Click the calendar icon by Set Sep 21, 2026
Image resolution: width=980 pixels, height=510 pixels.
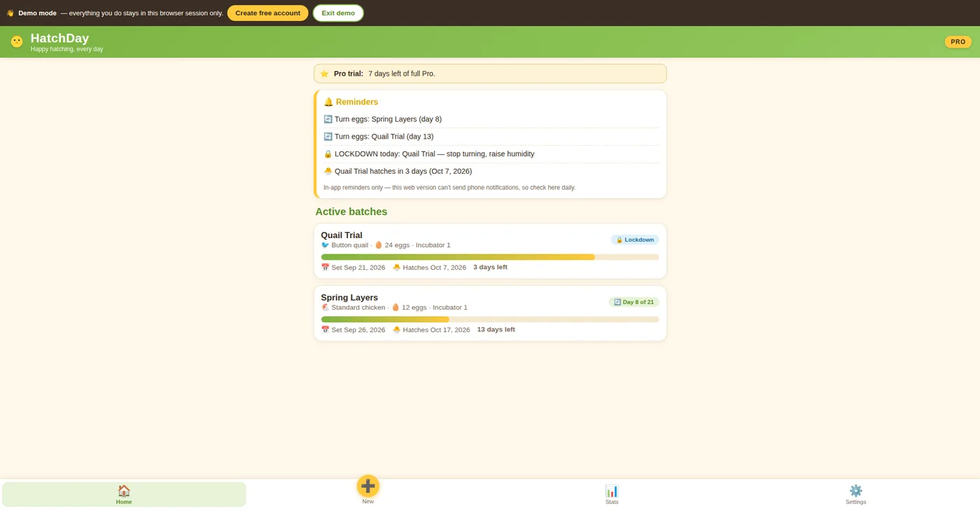click(325, 268)
